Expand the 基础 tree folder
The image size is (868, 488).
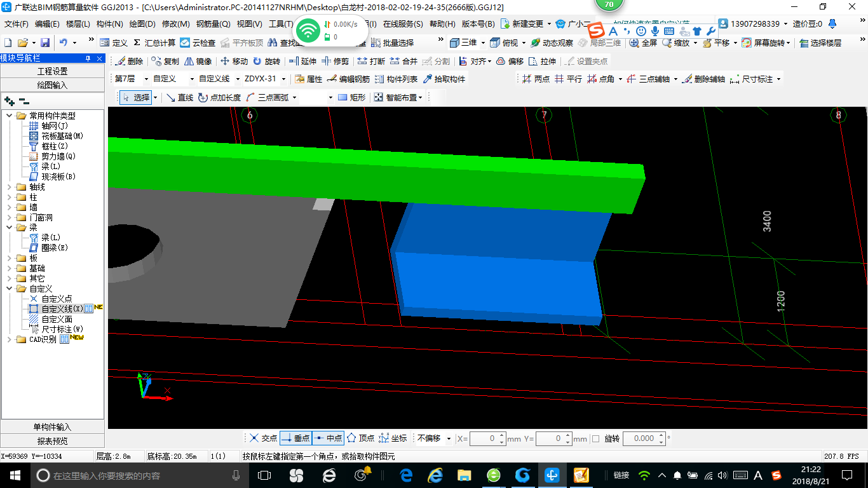coord(9,268)
